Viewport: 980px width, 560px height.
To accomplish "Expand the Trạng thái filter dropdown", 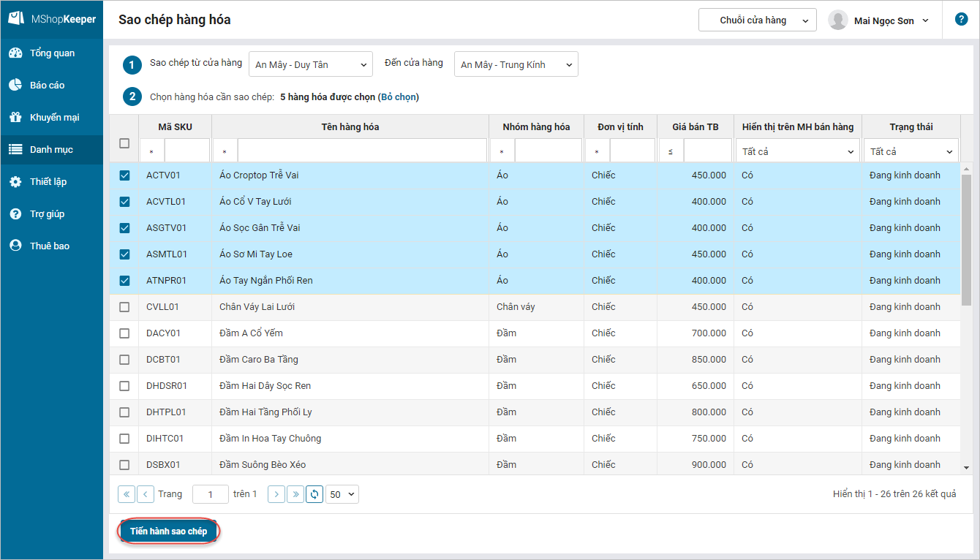I will (911, 151).
